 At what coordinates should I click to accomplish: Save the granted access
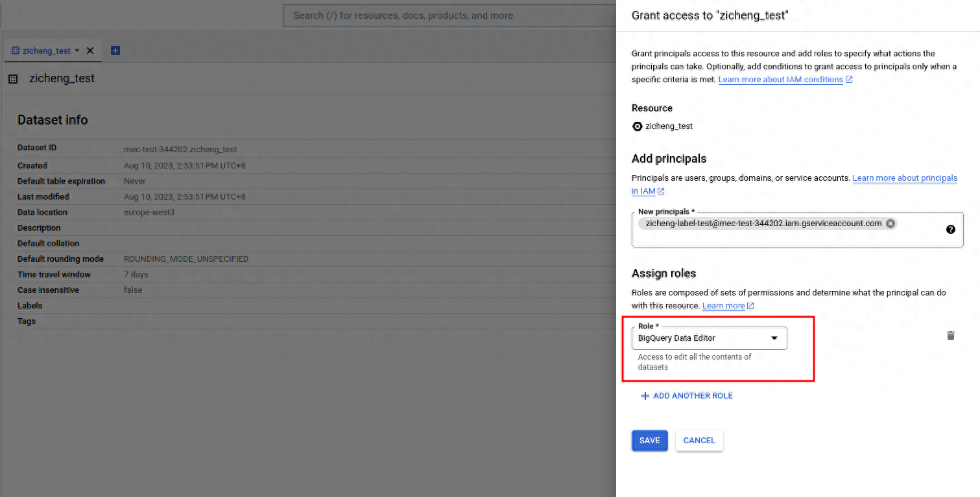point(649,441)
